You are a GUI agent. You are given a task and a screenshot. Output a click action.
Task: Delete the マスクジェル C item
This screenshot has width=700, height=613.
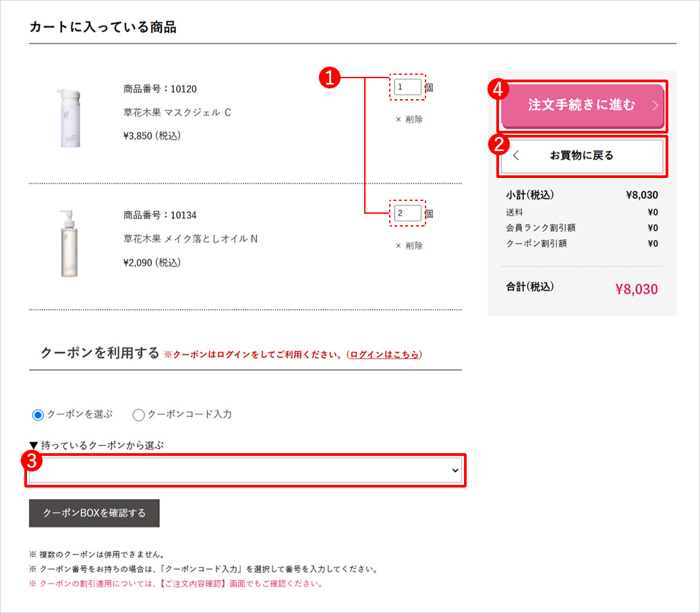pyautogui.click(x=409, y=119)
